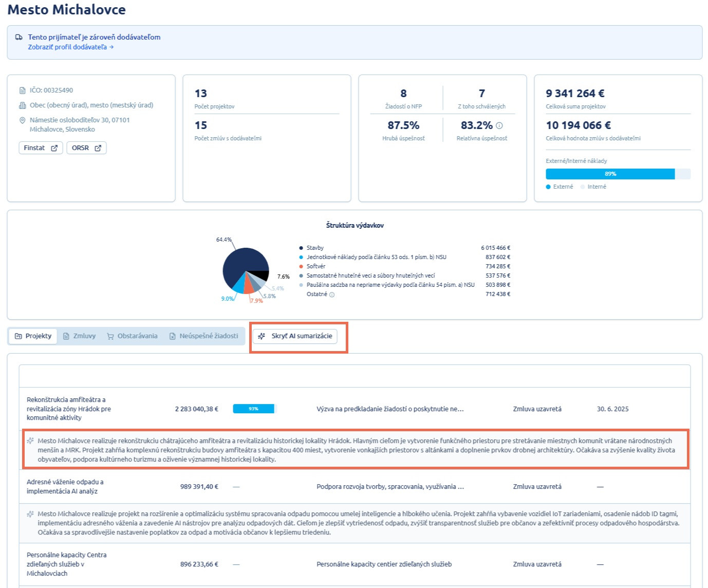Click the truck icon in supplier banner

(19, 37)
